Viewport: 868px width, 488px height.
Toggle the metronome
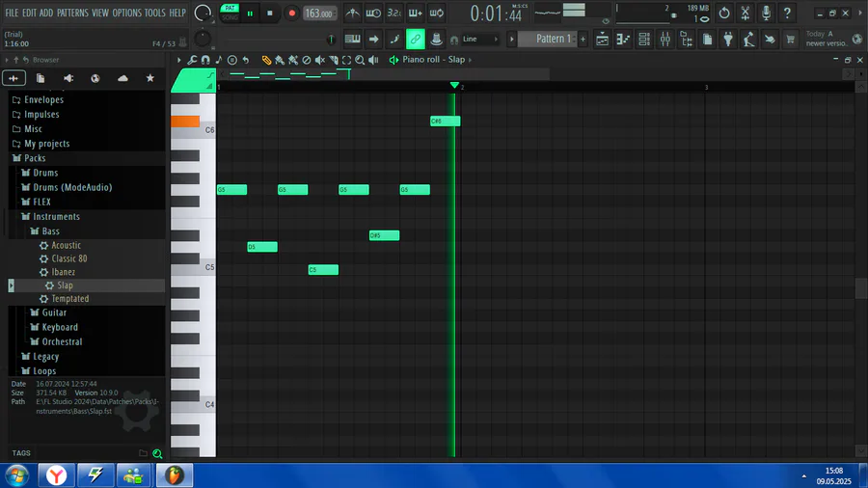pos(353,13)
